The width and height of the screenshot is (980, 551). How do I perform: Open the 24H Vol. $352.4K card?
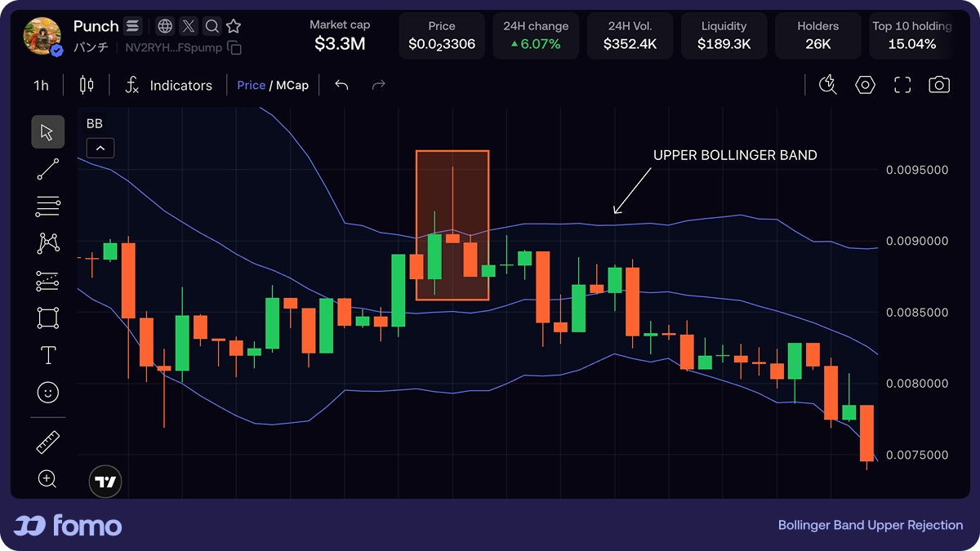tap(630, 36)
